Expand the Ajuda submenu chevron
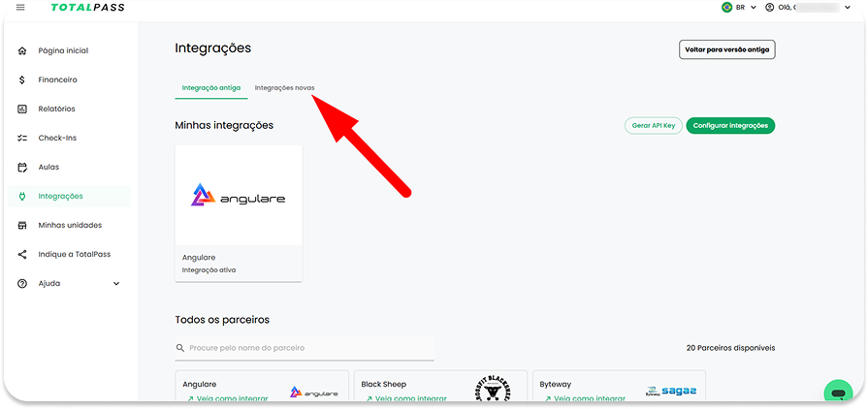The height and width of the screenshot is (409, 868). coord(116,283)
